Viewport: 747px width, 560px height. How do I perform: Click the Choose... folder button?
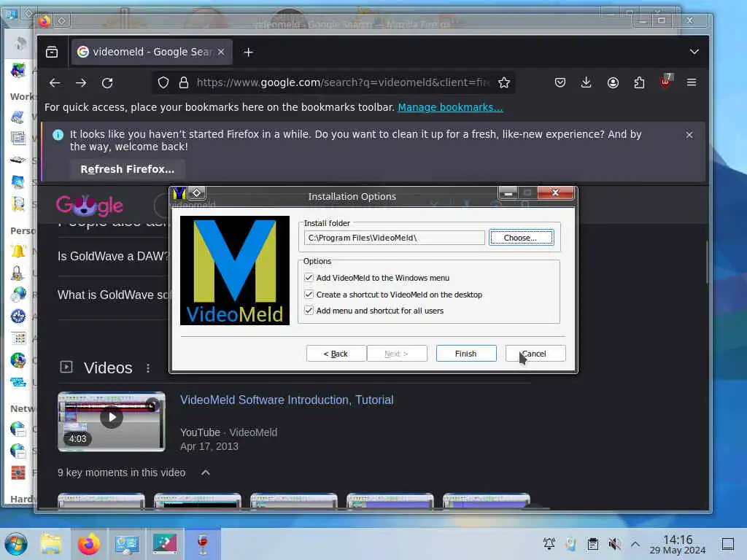click(521, 238)
